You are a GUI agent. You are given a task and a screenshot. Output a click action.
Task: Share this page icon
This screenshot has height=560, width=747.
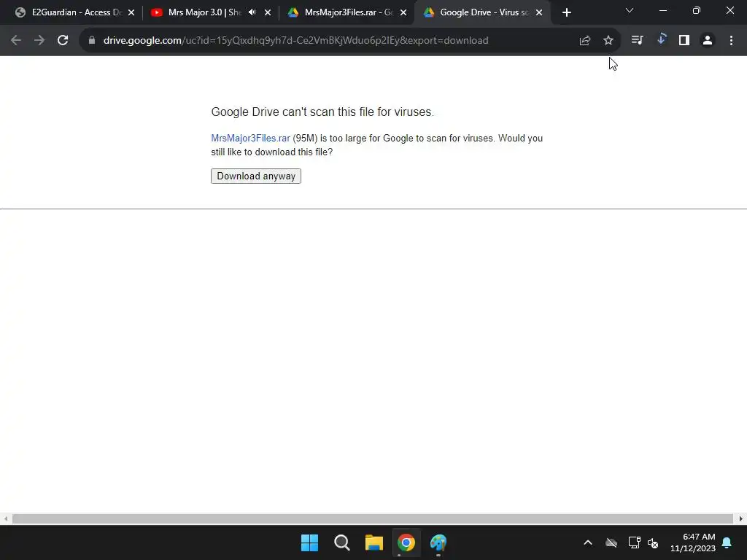pyautogui.click(x=585, y=41)
